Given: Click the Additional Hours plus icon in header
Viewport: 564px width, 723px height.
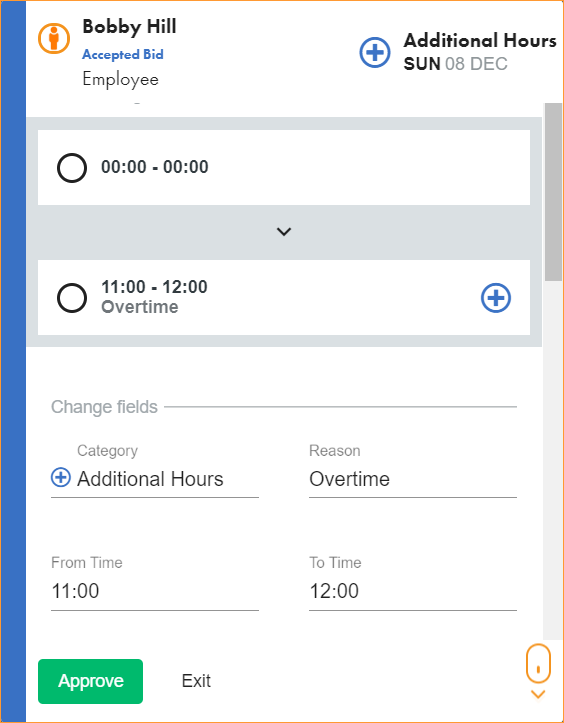Looking at the screenshot, I should [x=374, y=53].
